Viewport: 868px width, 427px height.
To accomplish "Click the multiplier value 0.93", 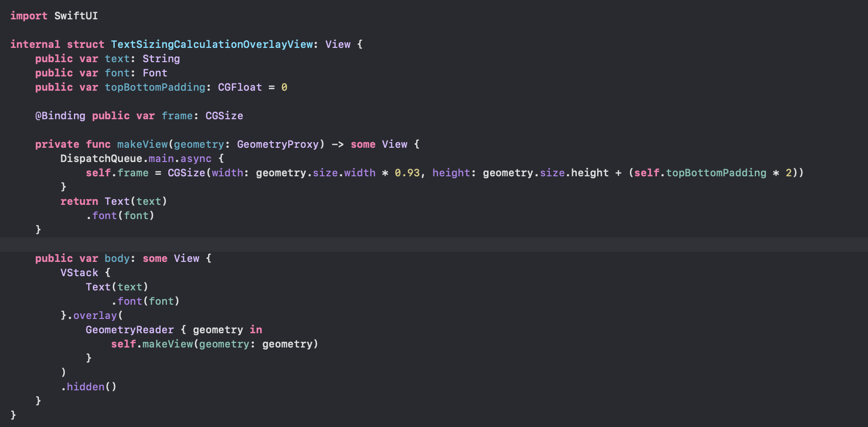I will 407,173.
